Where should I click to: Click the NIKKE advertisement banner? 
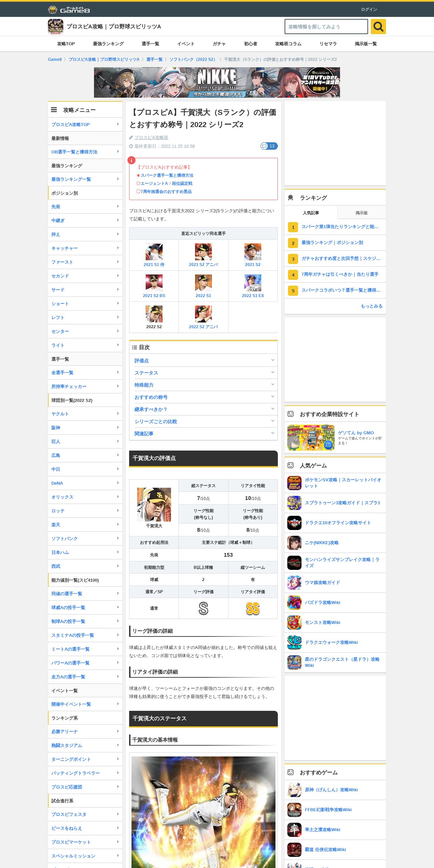pos(217,82)
